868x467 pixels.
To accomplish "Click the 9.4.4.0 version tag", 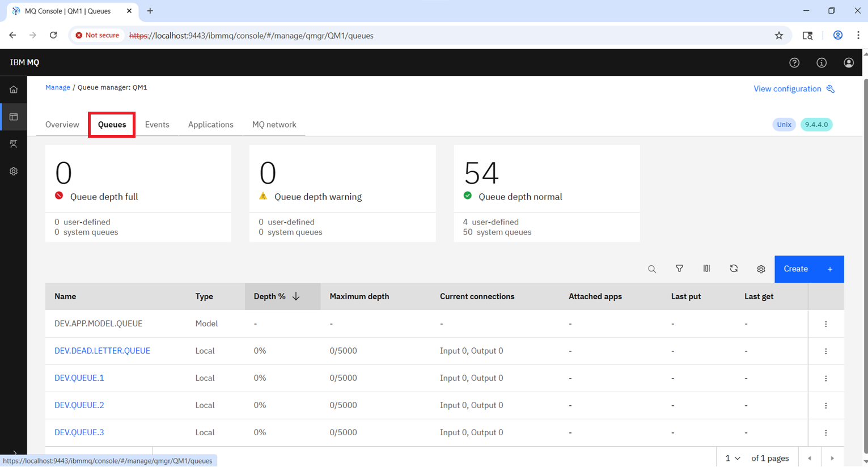I will point(816,125).
